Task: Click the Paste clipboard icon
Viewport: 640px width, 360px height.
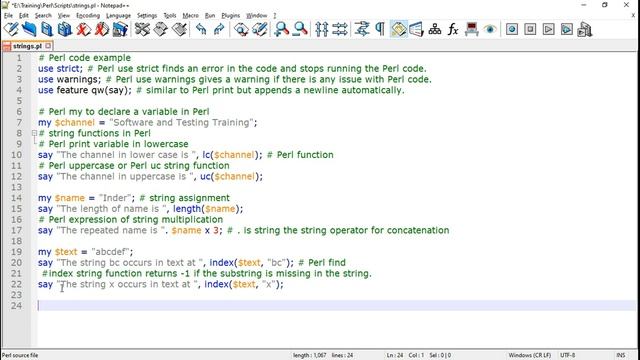Action: pyautogui.click(x=179, y=29)
